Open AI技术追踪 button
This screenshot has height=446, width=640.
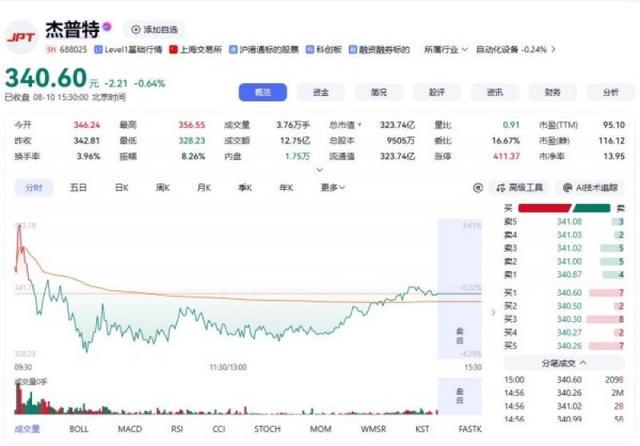click(590, 188)
